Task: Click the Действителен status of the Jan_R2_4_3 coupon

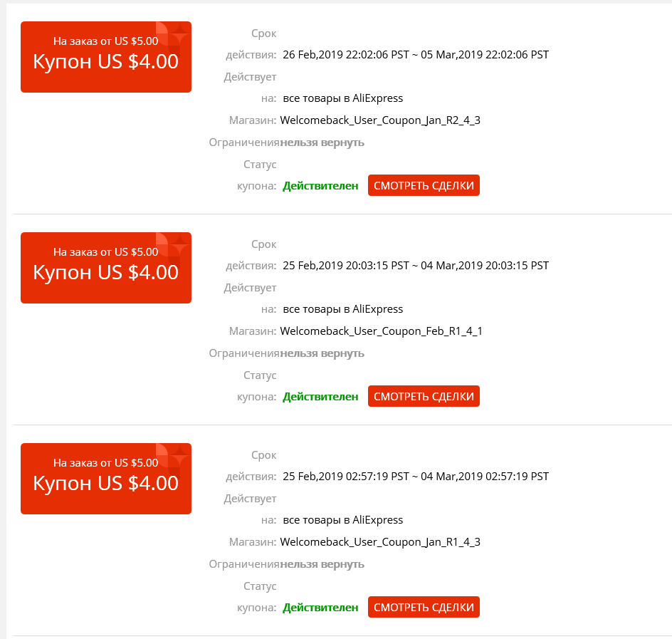Action: [320, 186]
